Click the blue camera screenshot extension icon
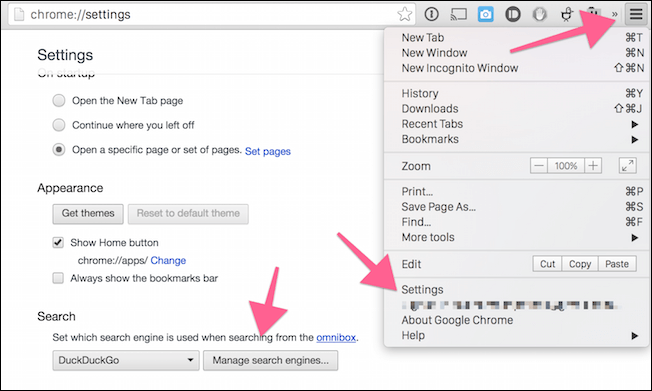Image resolution: width=652 pixels, height=391 pixels. 485,15
